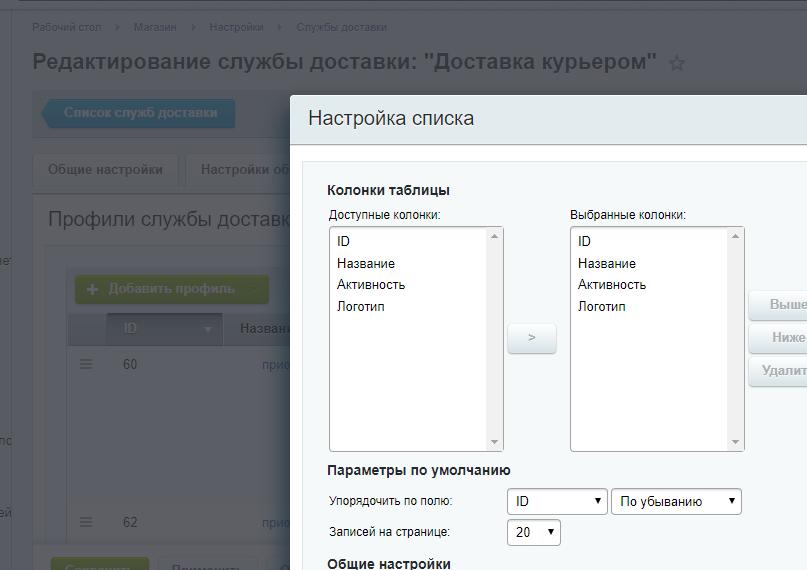The width and height of the screenshot is (807, 570).
Task: Click down arrow of Доступные колонки scrollbar
Action: tap(495, 442)
